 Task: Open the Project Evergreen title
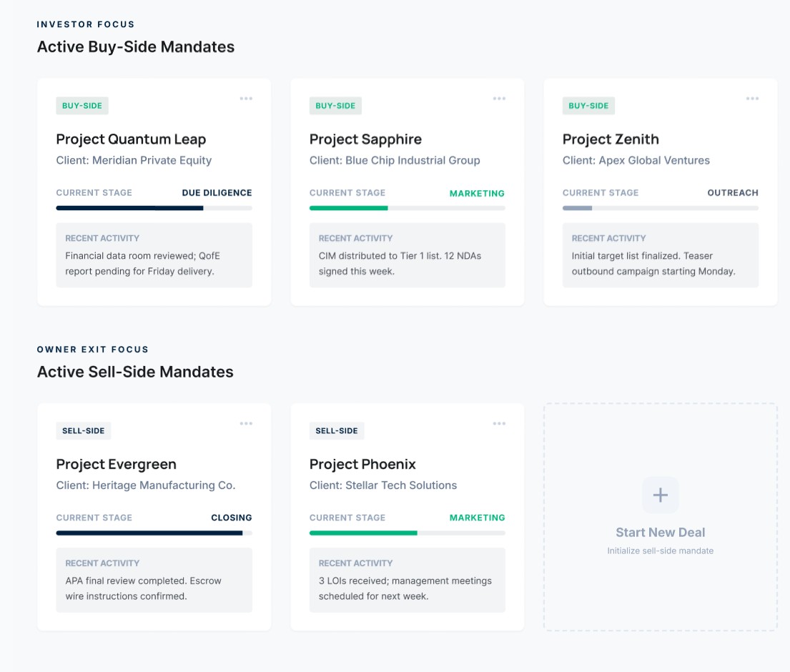point(116,465)
